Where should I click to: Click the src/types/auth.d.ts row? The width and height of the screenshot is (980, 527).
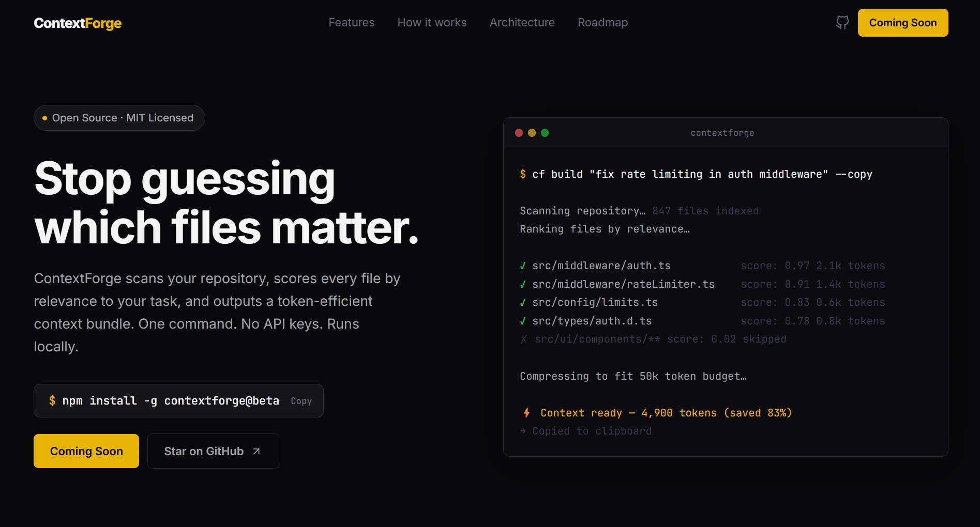702,321
